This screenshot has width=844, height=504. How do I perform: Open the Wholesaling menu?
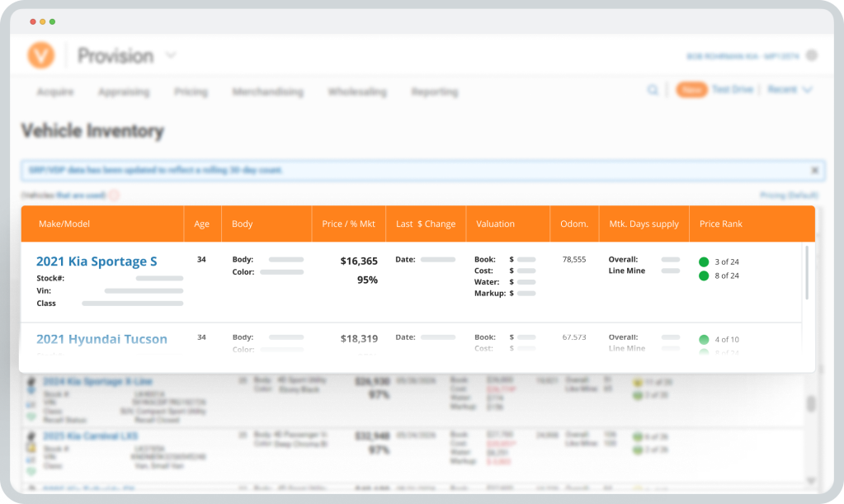(357, 92)
